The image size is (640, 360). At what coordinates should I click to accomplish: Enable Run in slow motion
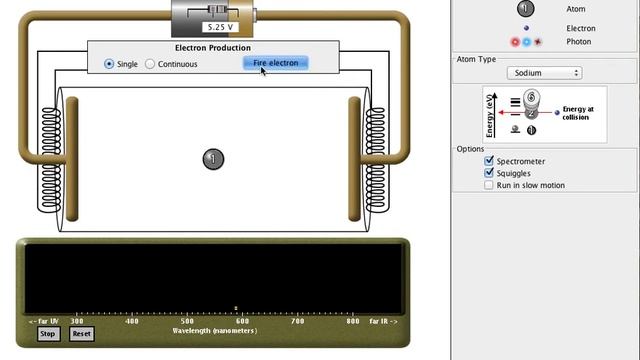(x=489, y=185)
